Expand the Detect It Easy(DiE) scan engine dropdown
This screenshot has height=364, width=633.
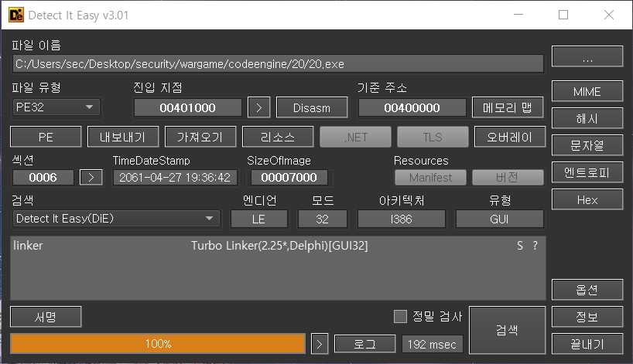tap(116, 219)
